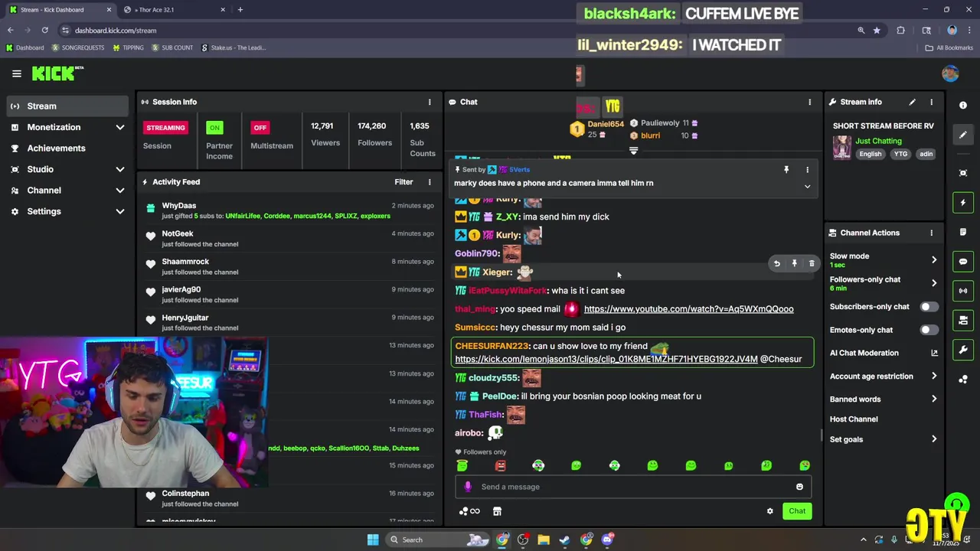Open the SONGREQUESTS bookmark

pyautogui.click(x=78, y=47)
